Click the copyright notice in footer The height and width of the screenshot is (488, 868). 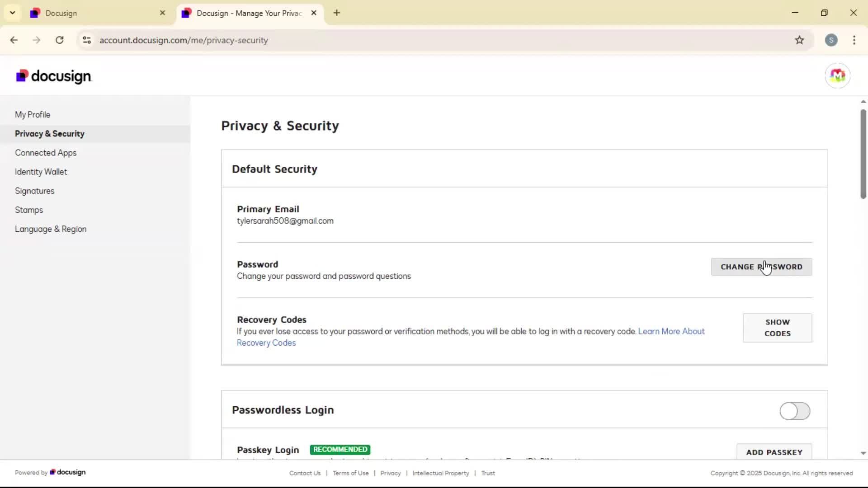[x=782, y=473]
